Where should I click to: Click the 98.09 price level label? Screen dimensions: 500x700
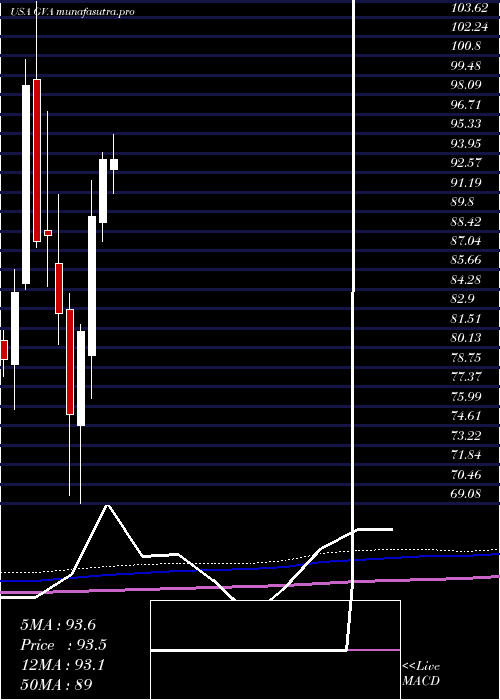pos(467,84)
